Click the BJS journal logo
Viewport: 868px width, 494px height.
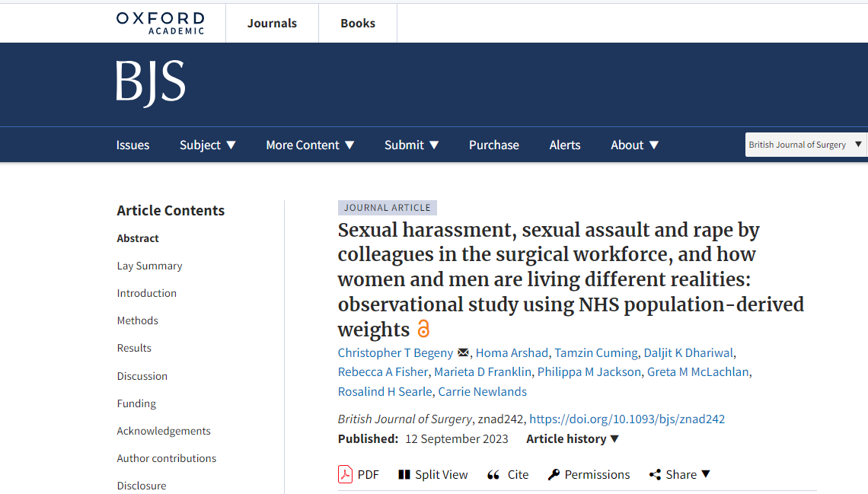(151, 84)
